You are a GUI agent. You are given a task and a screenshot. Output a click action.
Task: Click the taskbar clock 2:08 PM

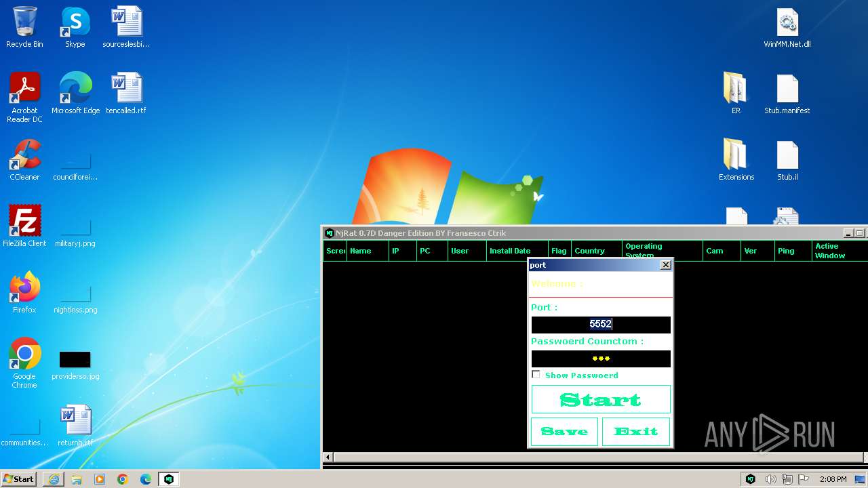(x=833, y=479)
